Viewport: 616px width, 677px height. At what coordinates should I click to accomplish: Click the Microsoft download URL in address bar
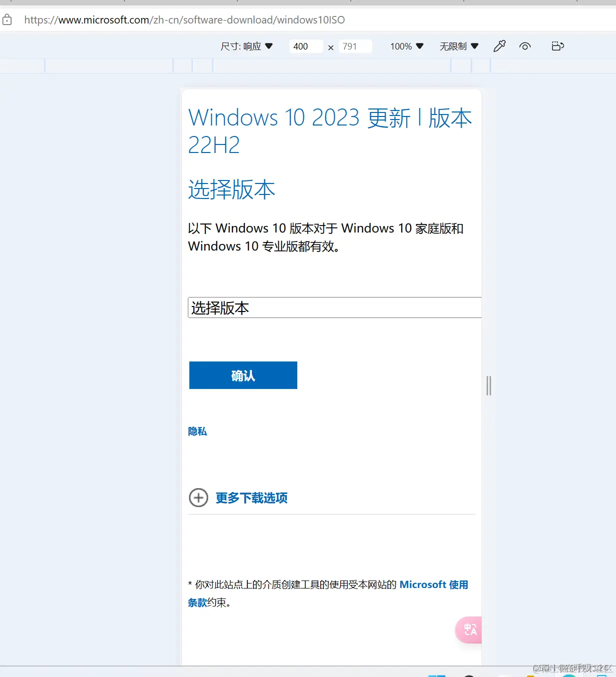[x=184, y=20]
